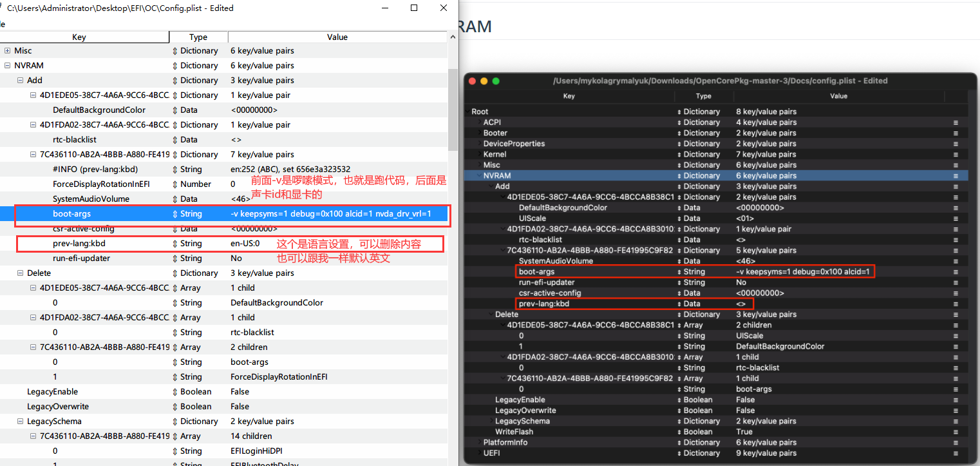Viewport: 980px width, 466px height.
Task: Open type arrows for ForceDisplayRotationInEFI Number row
Action: [x=174, y=184]
